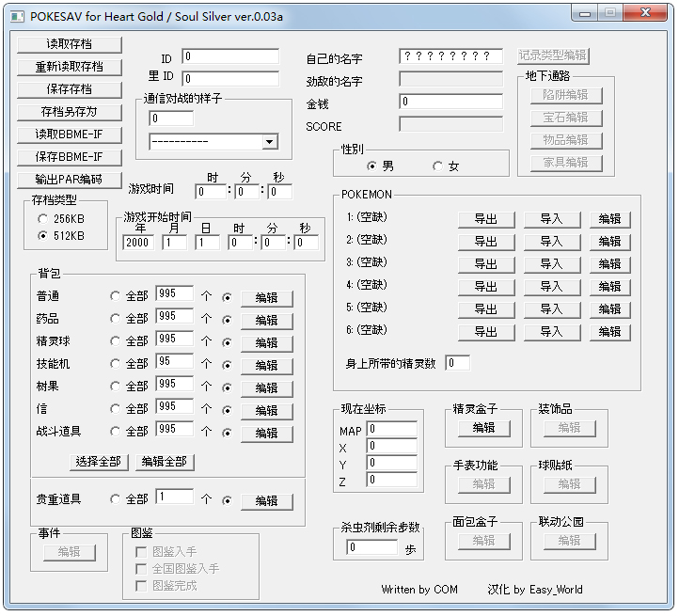This screenshot has height=616, width=679.
Task: Click the 读取存档 button
Action: [70, 45]
